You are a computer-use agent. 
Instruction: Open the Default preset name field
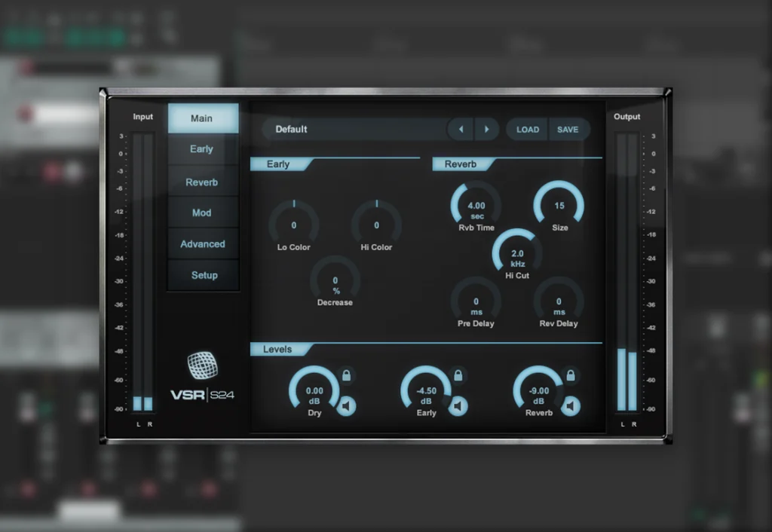tap(354, 130)
